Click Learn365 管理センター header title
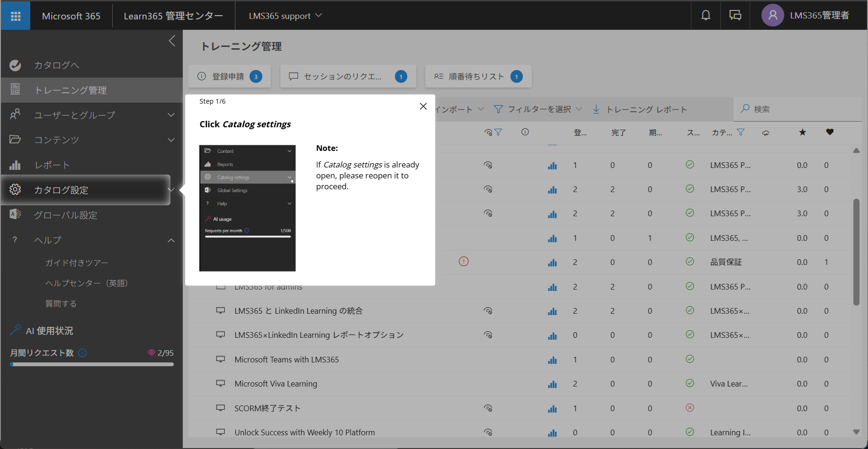The width and height of the screenshot is (868, 449). pos(173,16)
